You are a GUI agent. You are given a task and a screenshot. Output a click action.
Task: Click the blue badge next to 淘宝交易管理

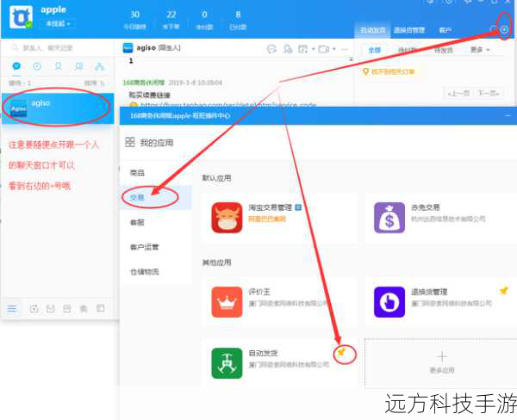click(298, 207)
